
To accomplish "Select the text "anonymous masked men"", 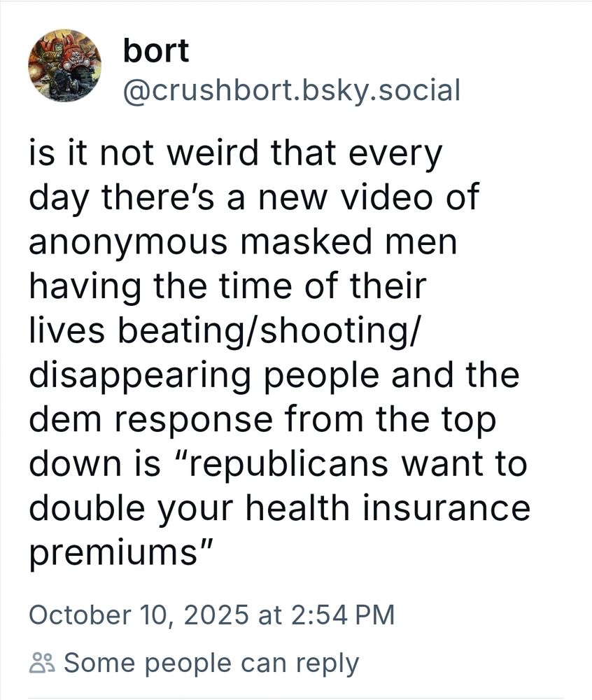I will (x=243, y=242).
